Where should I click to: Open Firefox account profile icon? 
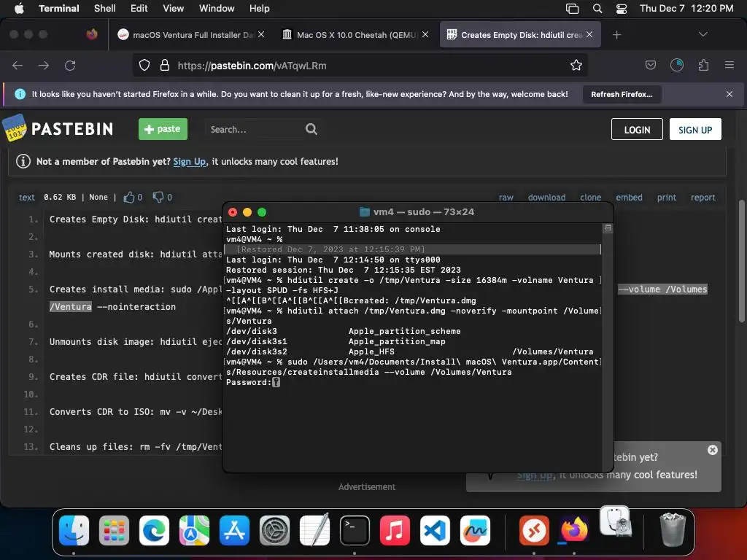[x=677, y=65]
